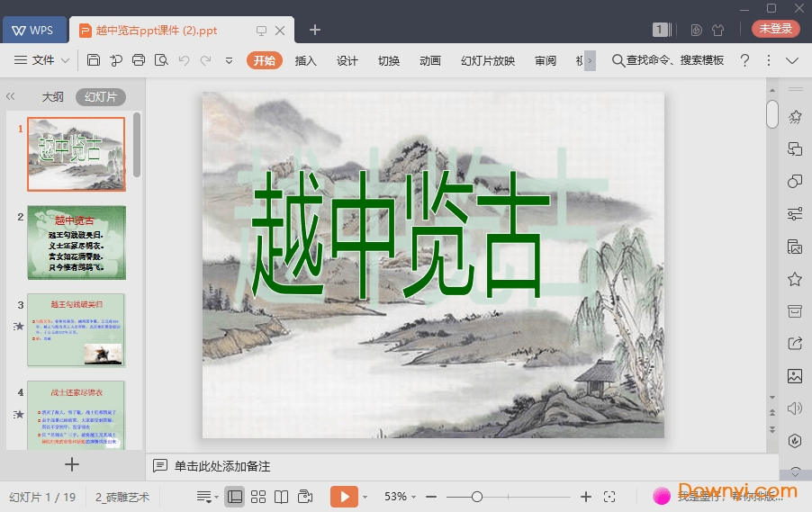Click the notes icon beside add notes
The image size is (812, 512).
(160, 465)
